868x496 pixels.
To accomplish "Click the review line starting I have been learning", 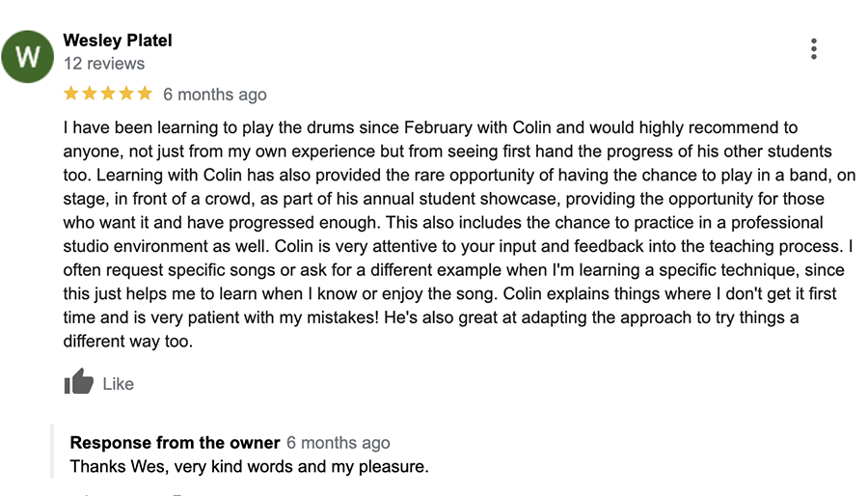I will tap(430, 128).
